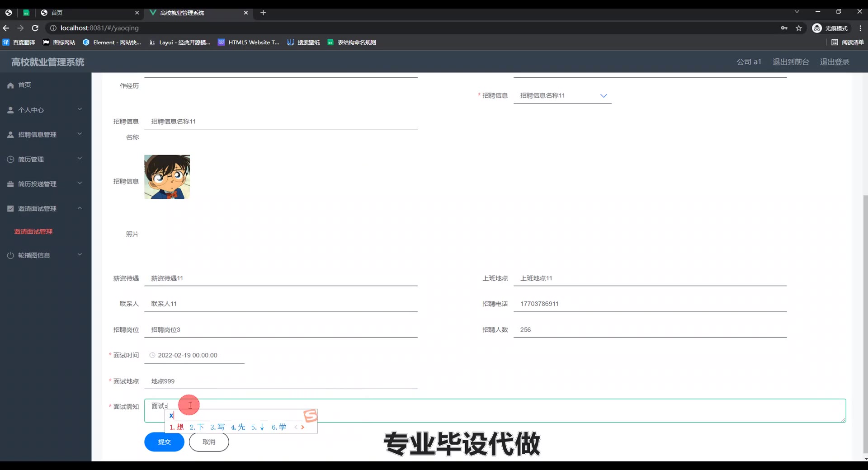Click the password key icon in address bar
Viewport: 868px width, 470px height.
click(x=784, y=28)
